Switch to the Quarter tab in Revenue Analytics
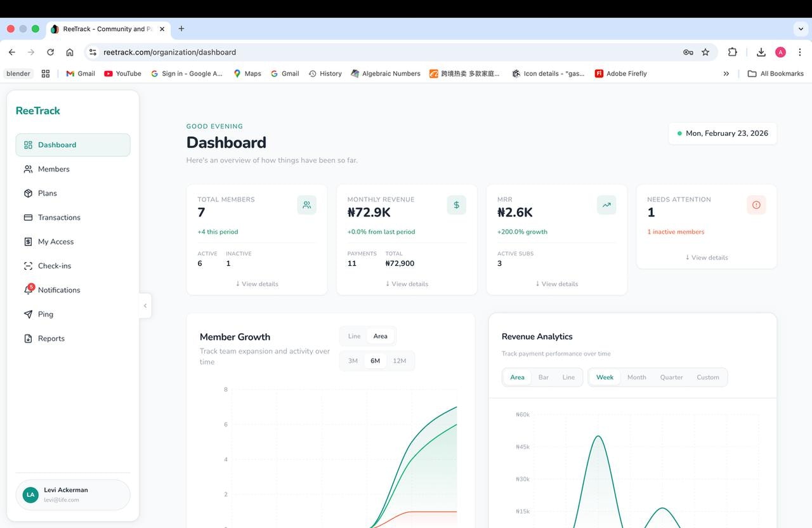 click(671, 376)
